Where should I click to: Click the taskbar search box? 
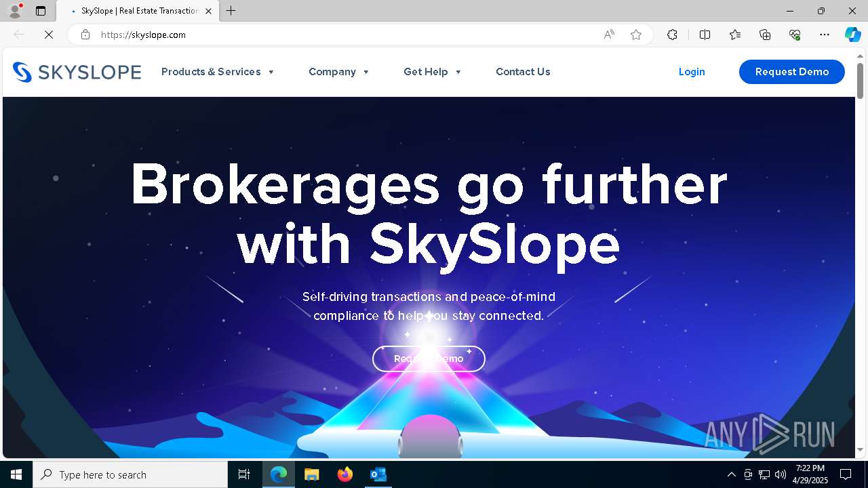point(130,474)
